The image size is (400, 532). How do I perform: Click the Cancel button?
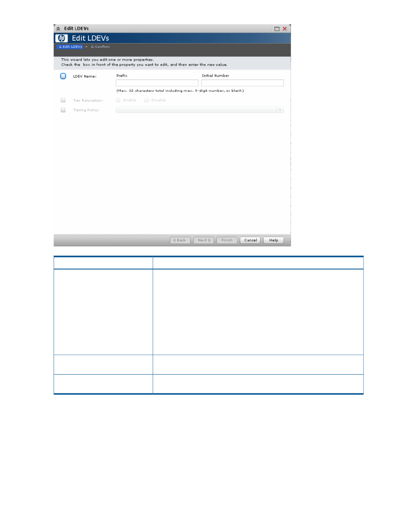[x=250, y=240]
